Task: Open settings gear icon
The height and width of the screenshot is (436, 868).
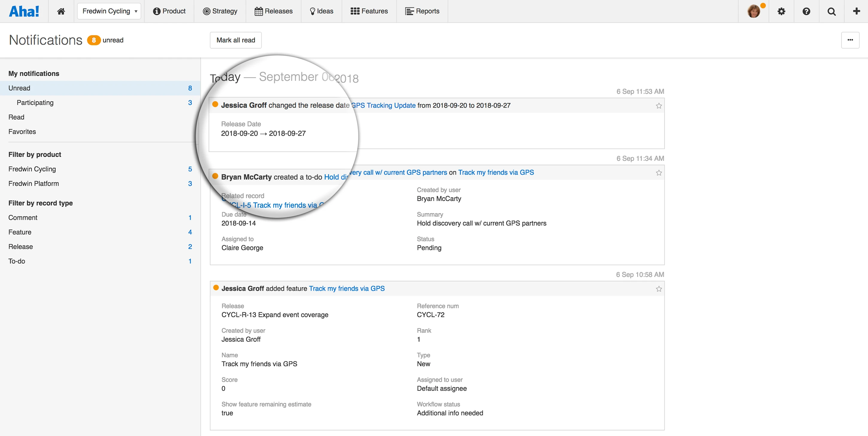Action: click(x=781, y=11)
